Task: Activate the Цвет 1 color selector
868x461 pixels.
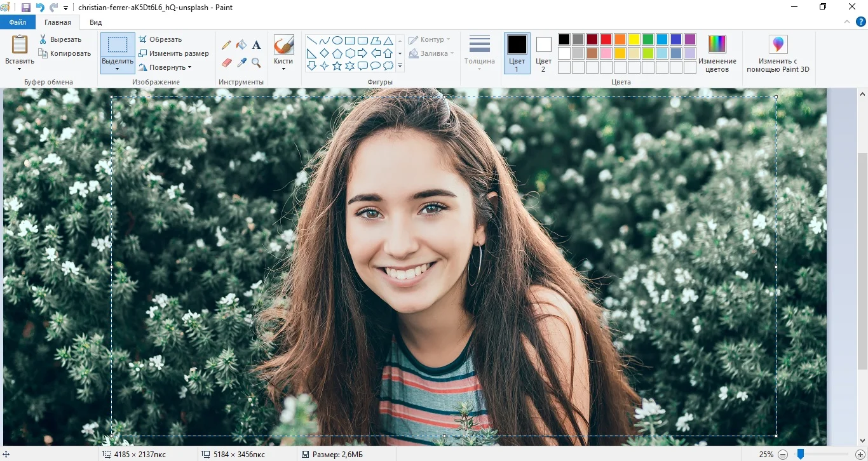Action: 517,53
